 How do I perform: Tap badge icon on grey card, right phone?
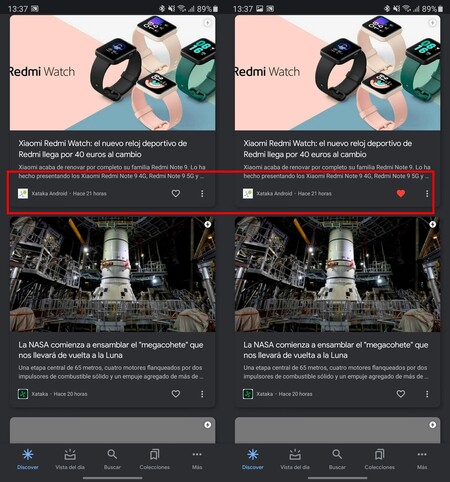[432, 425]
